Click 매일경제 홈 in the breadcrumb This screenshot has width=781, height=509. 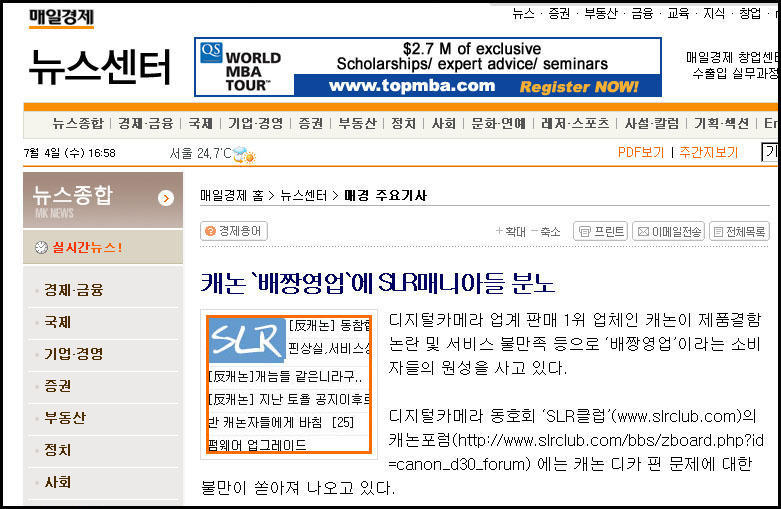click(x=232, y=195)
